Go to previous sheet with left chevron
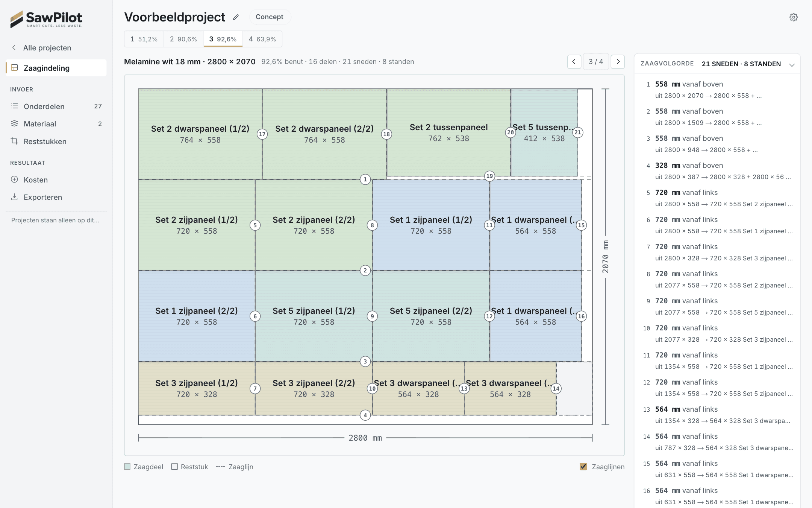 click(x=574, y=62)
